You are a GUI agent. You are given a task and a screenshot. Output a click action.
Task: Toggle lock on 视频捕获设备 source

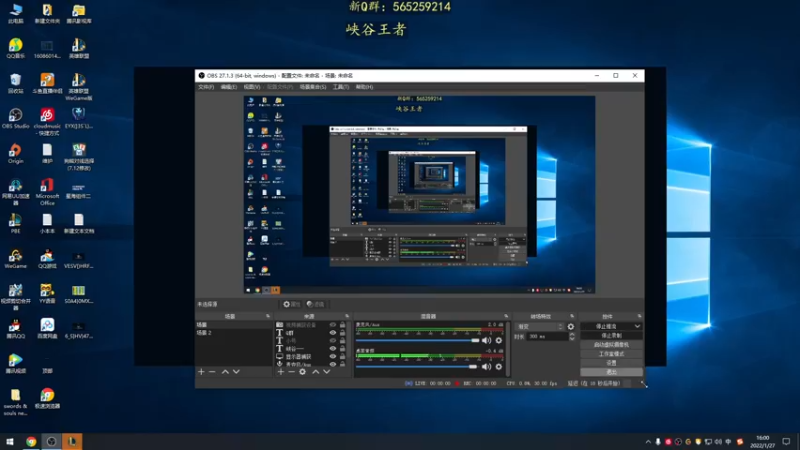(x=342, y=325)
